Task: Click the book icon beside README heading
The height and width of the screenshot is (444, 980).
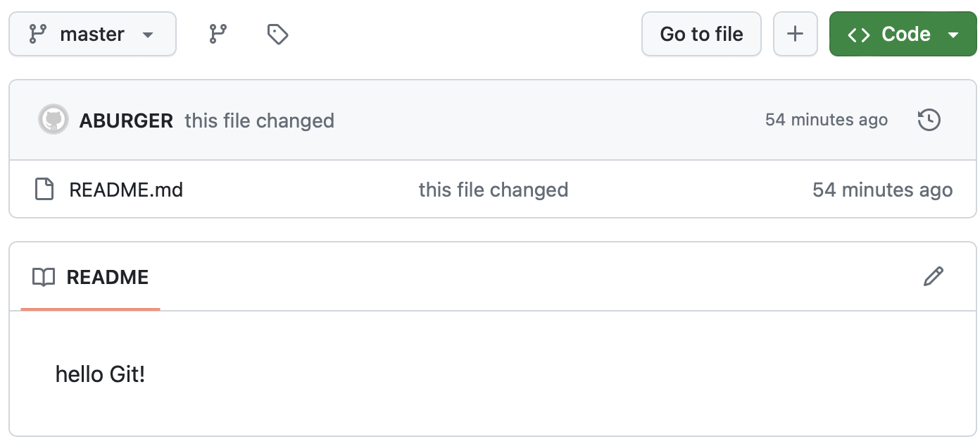Action: (x=44, y=277)
